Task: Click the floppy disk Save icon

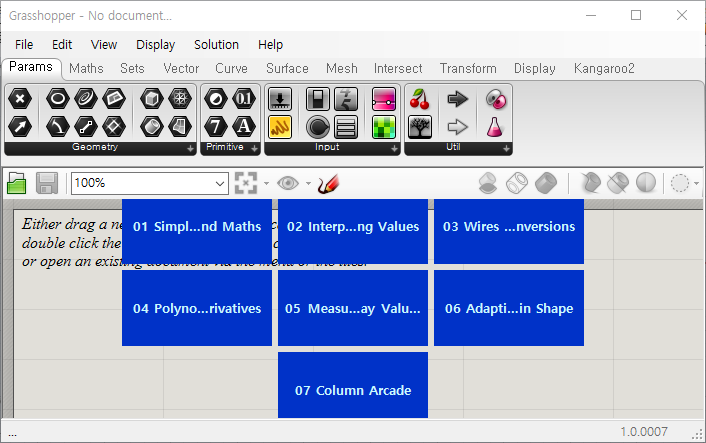Action: click(47, 183)
